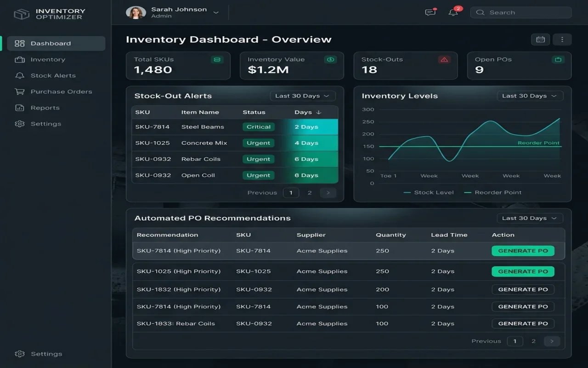
Task: Click the Urgent badge for Open Coil
Action: (259, 176)
